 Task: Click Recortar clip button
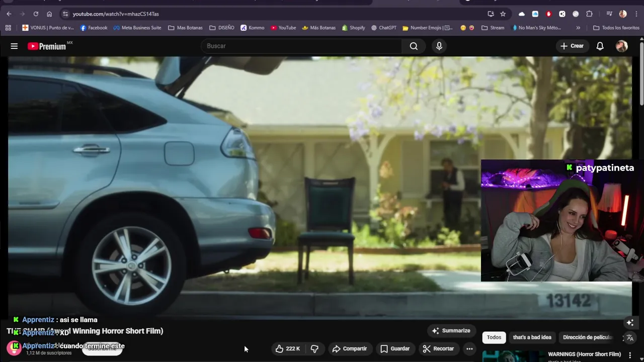pyautogui.click(x=438, y=348)
